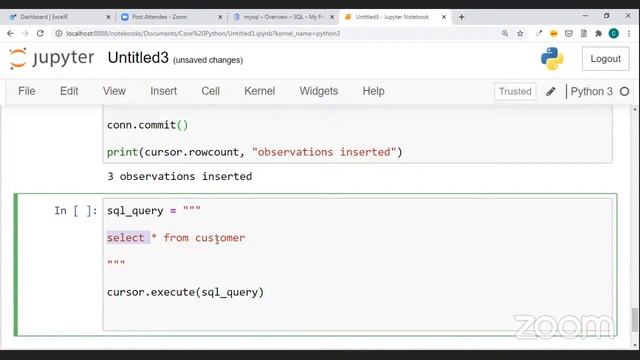Click the word 'customer' in the query
Viewport: 640px width, 360px height.
pyautogui.click(x=220, y=238)
